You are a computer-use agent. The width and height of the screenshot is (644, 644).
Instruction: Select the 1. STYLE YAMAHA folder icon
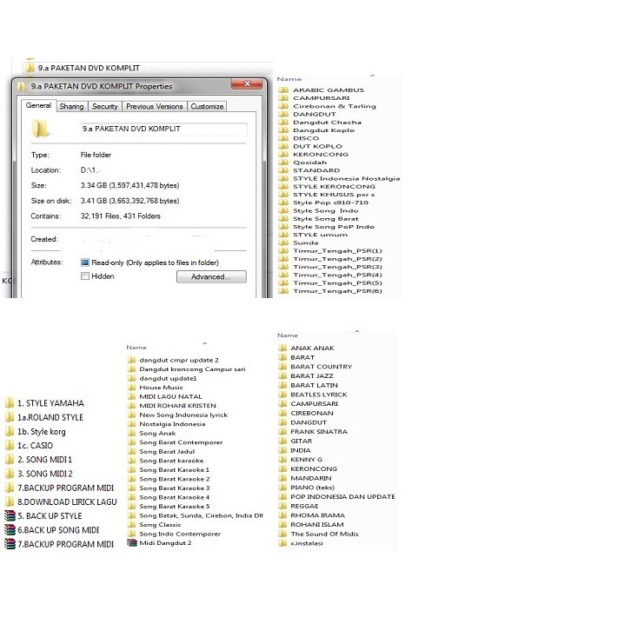10,403
